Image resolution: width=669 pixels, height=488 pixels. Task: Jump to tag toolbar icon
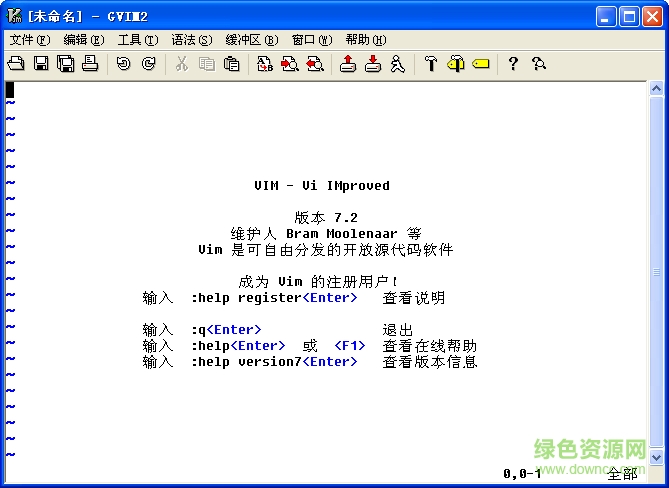point(480,64)
